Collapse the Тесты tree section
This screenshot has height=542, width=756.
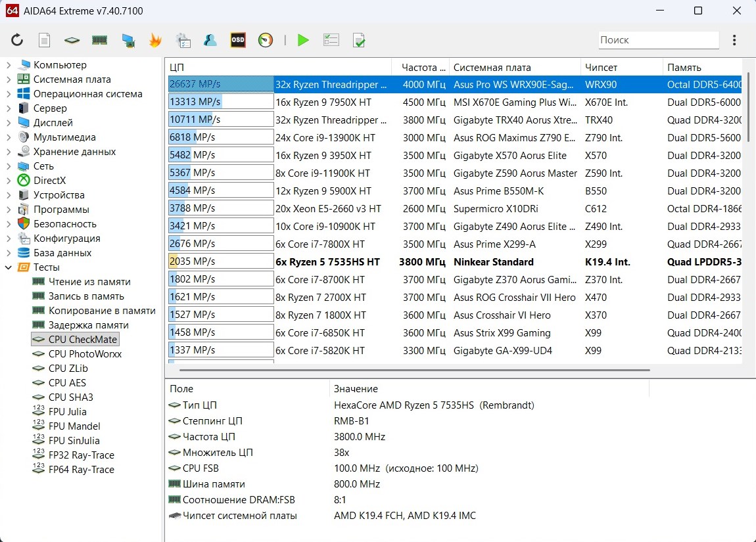coord(9,267)
